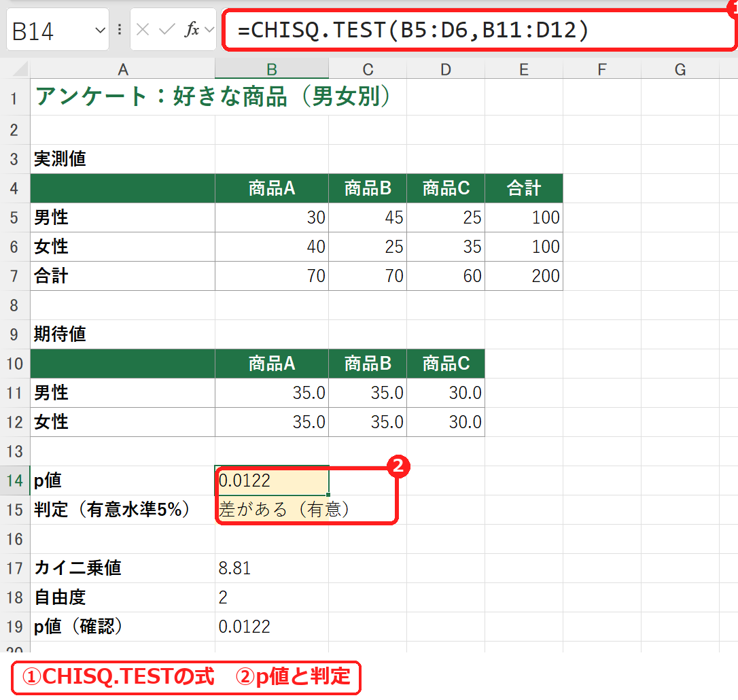Viewport: 738px width, 700px height.
Task: Select the title cell アンケート：好きな商品（男女別）
Action: coord(123,97)
